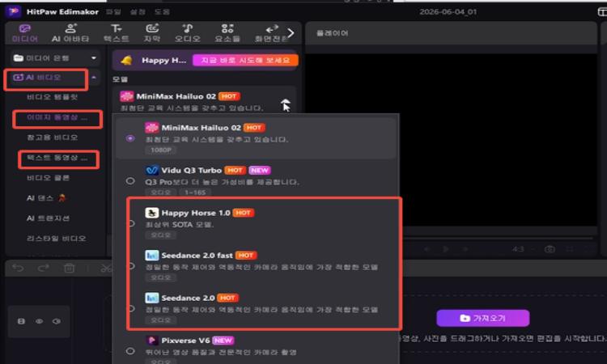Collapse the AI 비디오 section arrow
Screen dimensions: 607x364
[x=94, y=78]
